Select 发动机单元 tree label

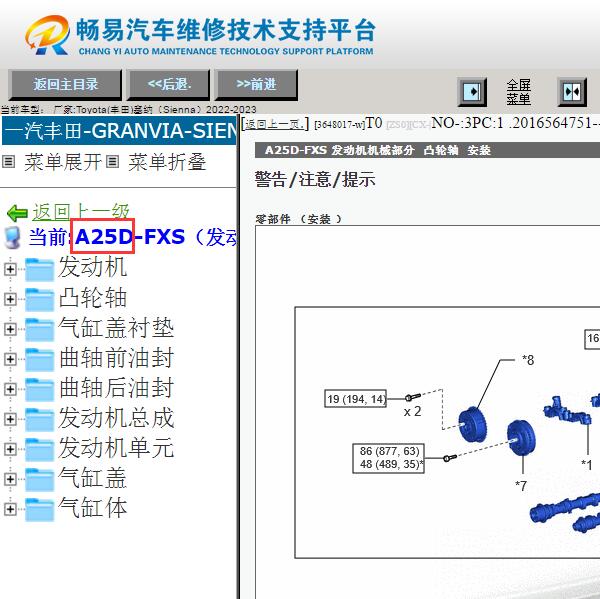click(116, 448)
